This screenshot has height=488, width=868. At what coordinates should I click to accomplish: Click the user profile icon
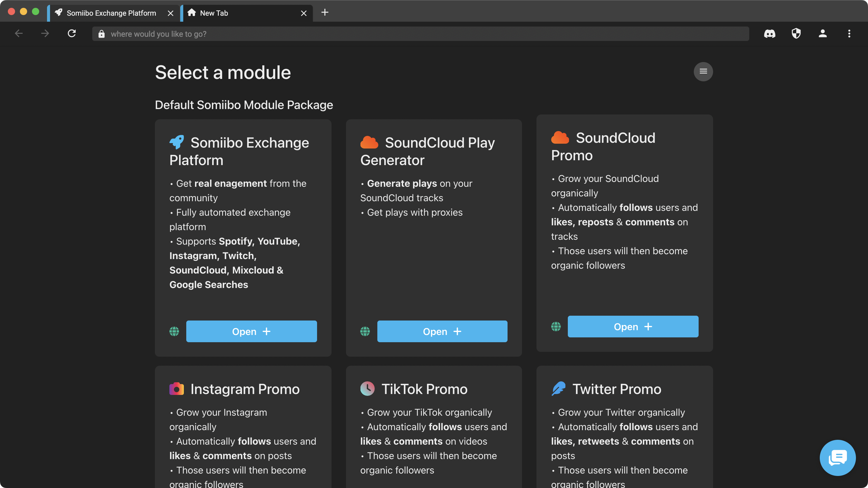[x=822, y=34]
